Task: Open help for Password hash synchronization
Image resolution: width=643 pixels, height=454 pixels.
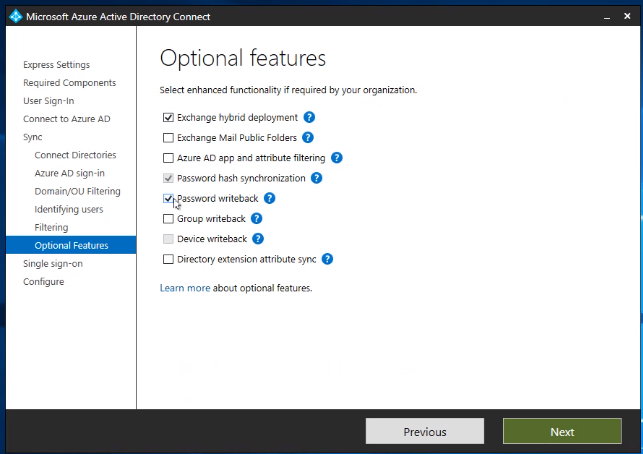Action: [x=317, y=178]
